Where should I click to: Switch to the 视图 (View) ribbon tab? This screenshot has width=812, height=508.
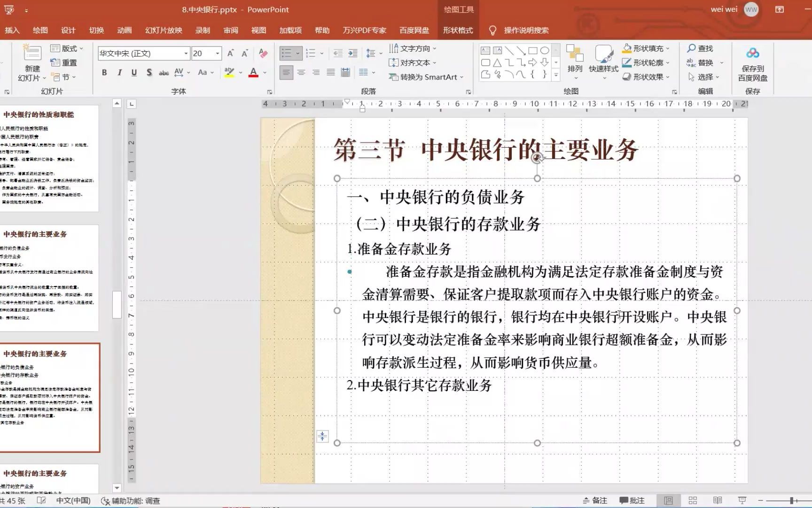tap(259, 30)
